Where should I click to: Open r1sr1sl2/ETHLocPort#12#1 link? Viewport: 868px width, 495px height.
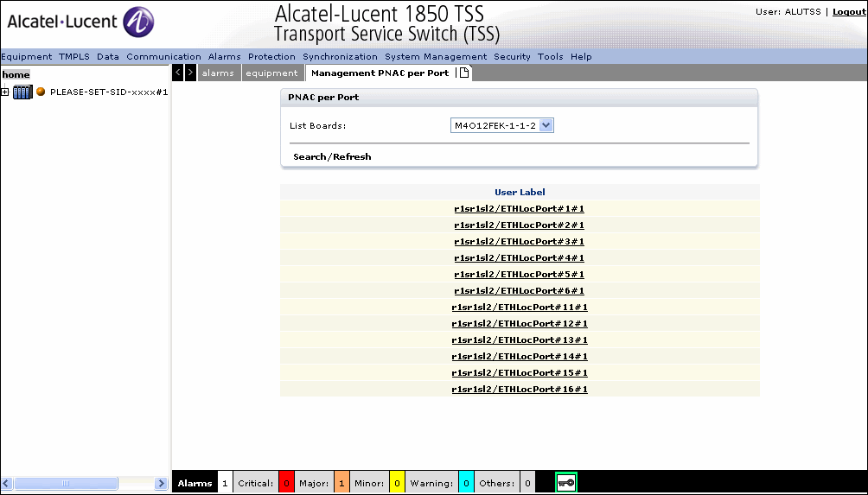click(520, 324)
